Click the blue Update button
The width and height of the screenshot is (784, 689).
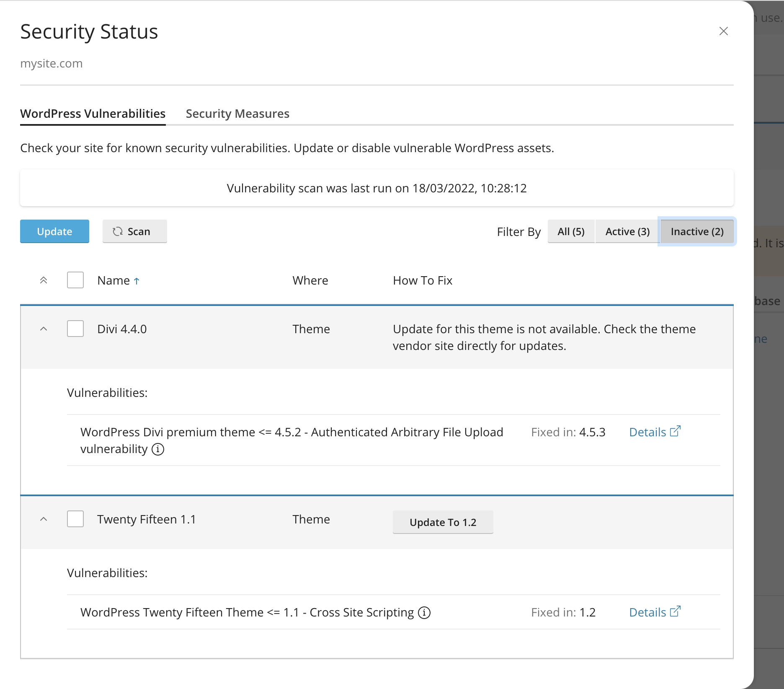coord(54,231)
